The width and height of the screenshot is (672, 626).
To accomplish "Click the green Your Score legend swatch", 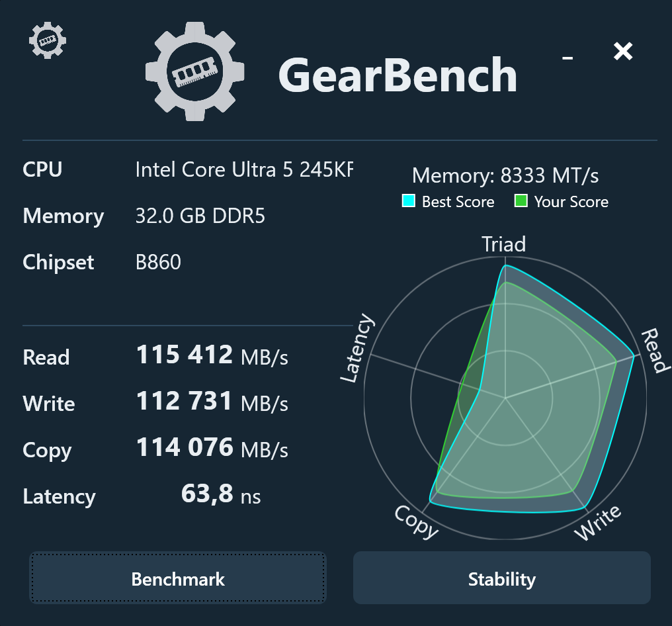I will coord(521,201).
